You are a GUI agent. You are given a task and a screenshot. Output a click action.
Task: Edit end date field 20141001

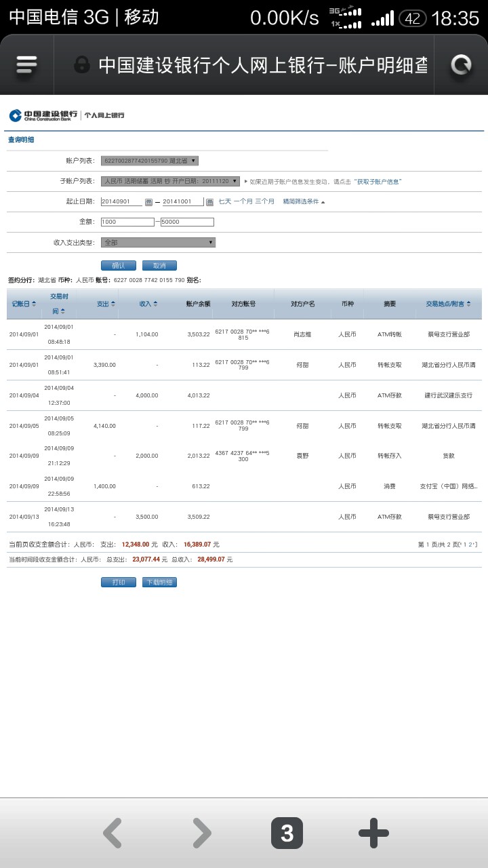point(182,201)
